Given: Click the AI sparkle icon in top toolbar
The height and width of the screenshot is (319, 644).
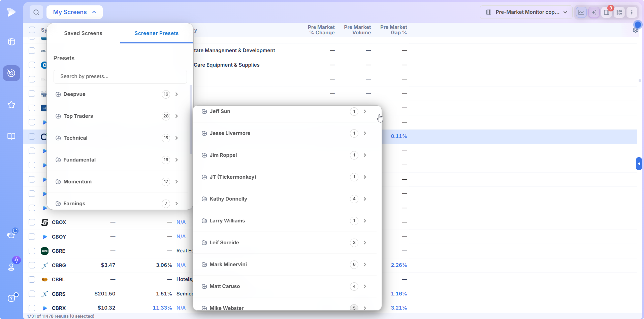Looking at the screenshot, I should click(x=594, y=12).
